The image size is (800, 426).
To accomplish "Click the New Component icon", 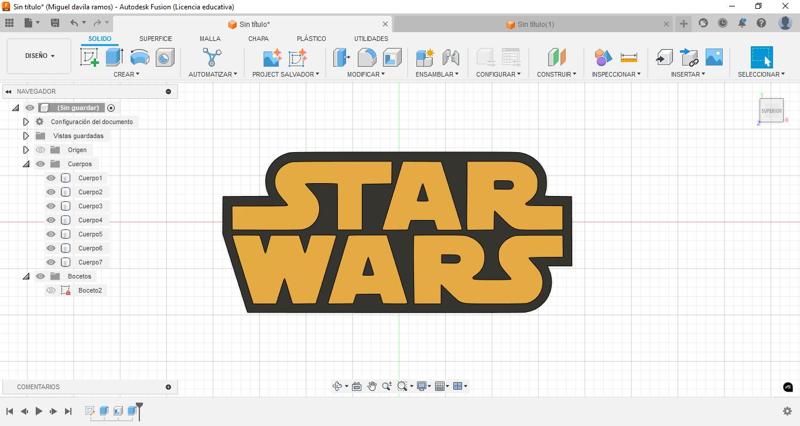I will point(424,57).
